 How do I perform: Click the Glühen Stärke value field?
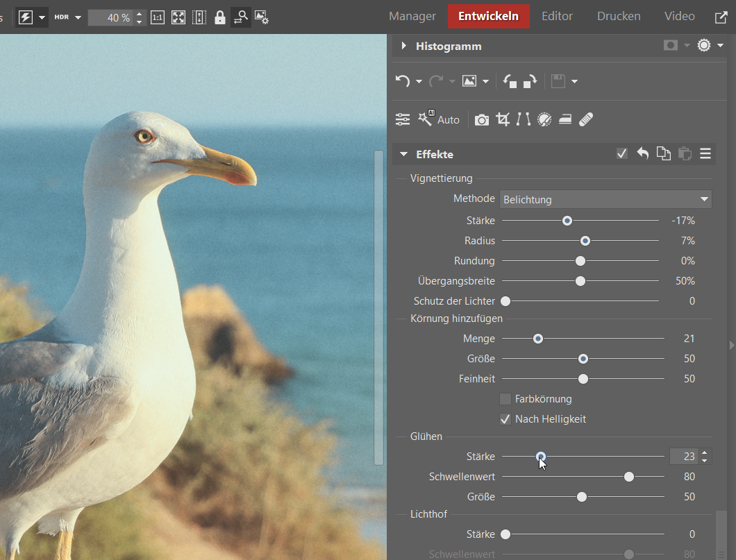(x=684, y=457)
